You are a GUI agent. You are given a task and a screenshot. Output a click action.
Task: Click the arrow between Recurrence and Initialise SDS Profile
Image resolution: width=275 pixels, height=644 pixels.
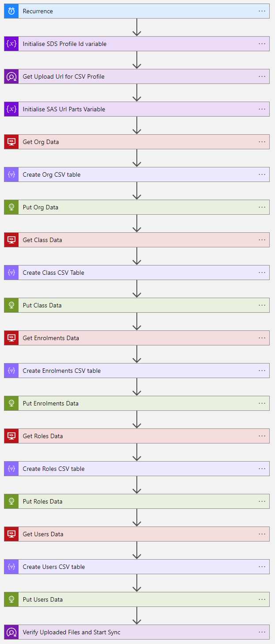click(x=137, y=27)
